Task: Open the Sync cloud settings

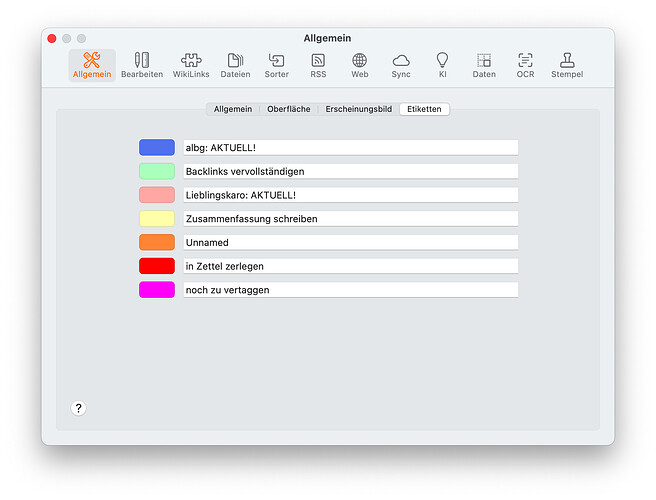Action: [x=401, y=65]
